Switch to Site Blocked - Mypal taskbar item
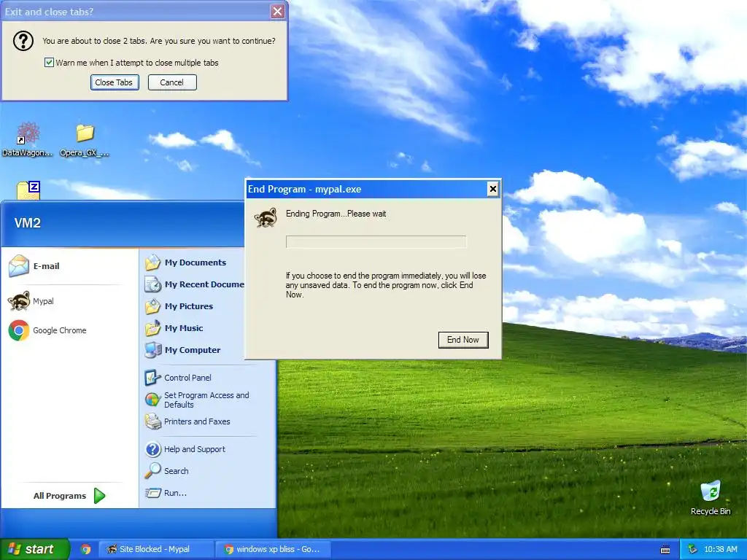The width and height of the screenshot is (747, 560). tap(156, 549)
